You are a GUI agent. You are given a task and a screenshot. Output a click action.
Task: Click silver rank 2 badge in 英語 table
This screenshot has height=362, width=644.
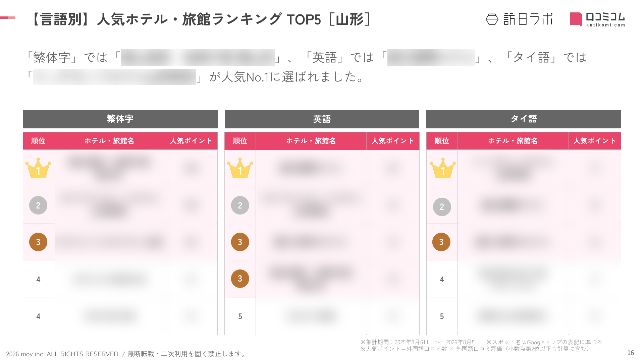click(240, 205)
